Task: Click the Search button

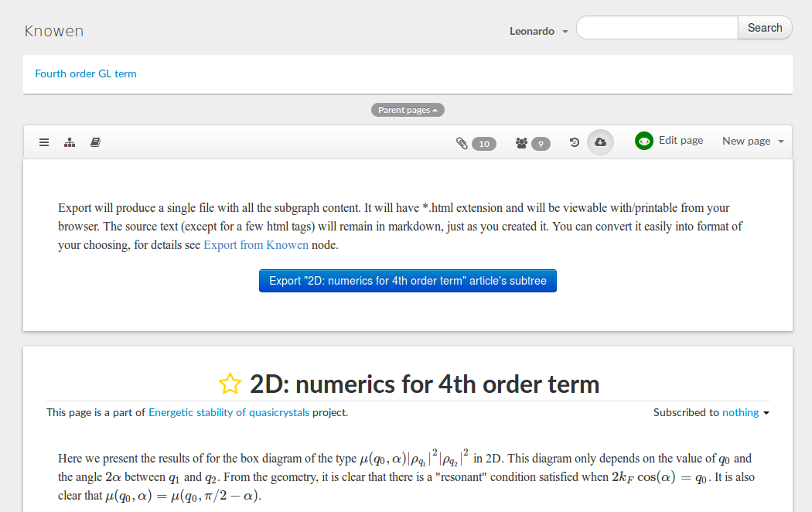Action: 764,28
